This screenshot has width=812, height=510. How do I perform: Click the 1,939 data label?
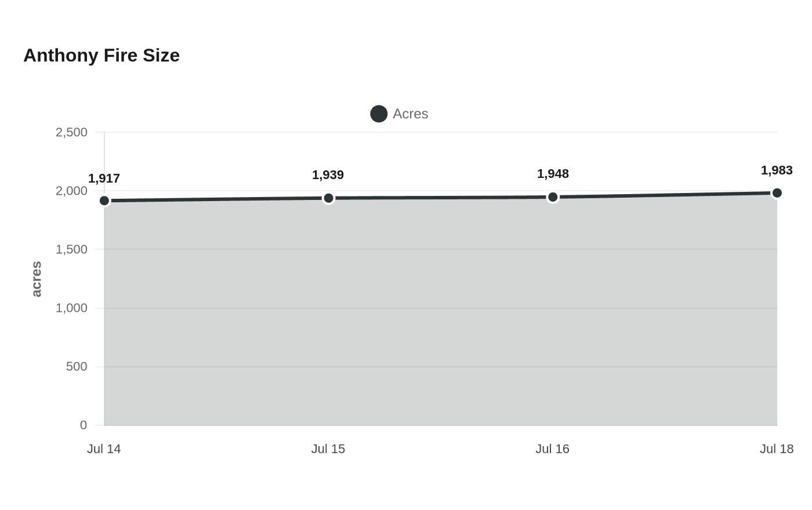click(328, 175)
